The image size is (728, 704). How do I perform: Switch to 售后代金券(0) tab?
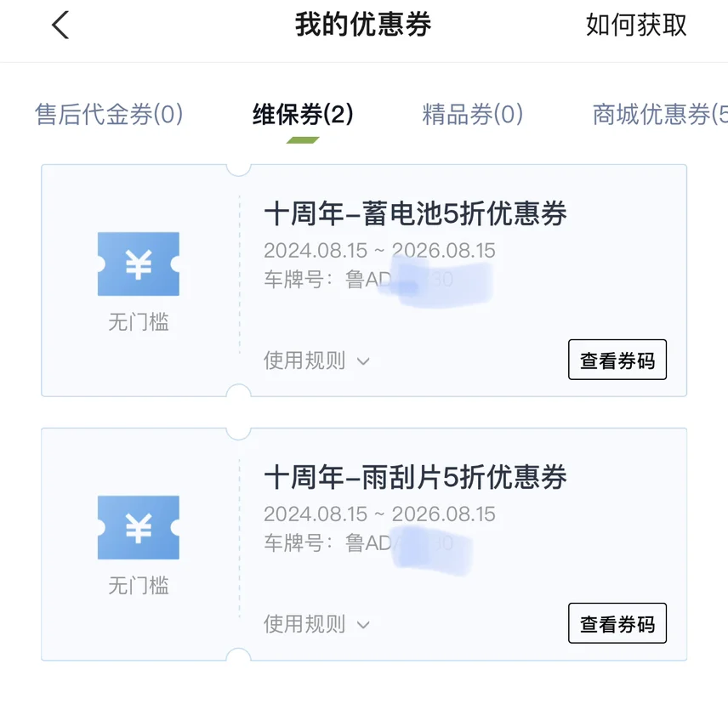(109, 114)
